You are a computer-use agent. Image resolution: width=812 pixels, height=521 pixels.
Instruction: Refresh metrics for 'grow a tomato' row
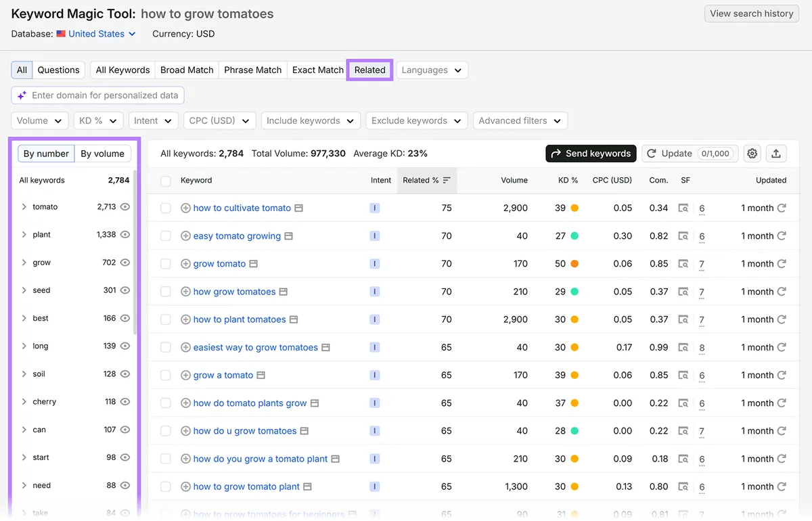(x=782, y=375)
